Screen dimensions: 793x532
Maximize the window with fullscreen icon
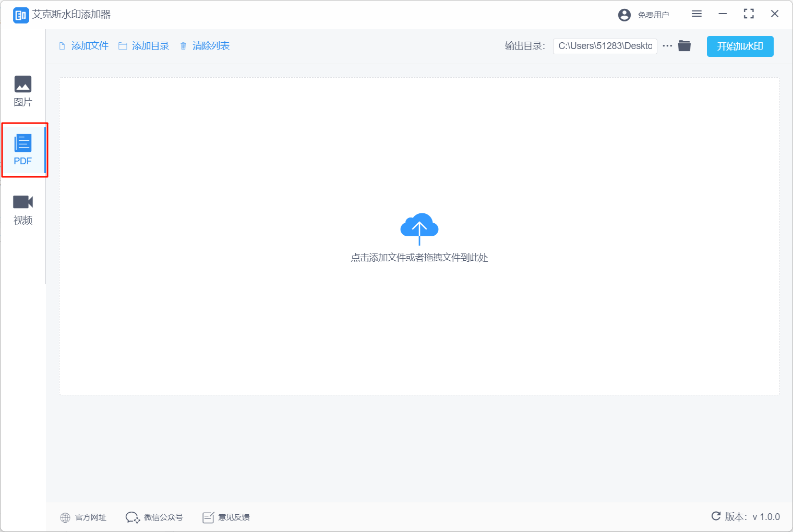coord(749,14)
